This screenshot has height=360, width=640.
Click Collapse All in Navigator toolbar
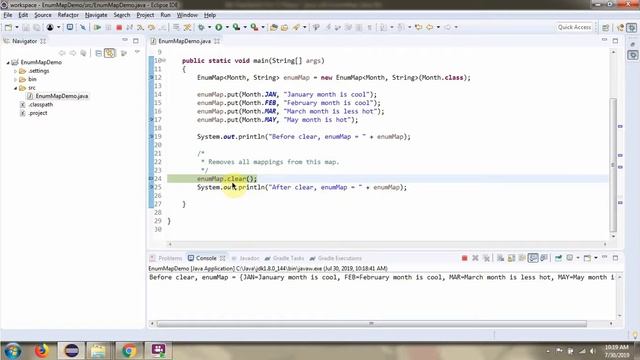[x=98, y=53]
